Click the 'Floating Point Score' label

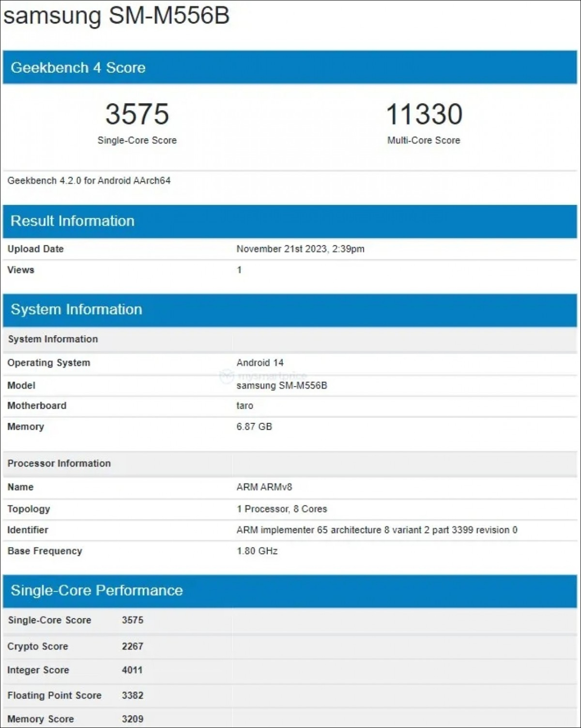tap(54, 696)
